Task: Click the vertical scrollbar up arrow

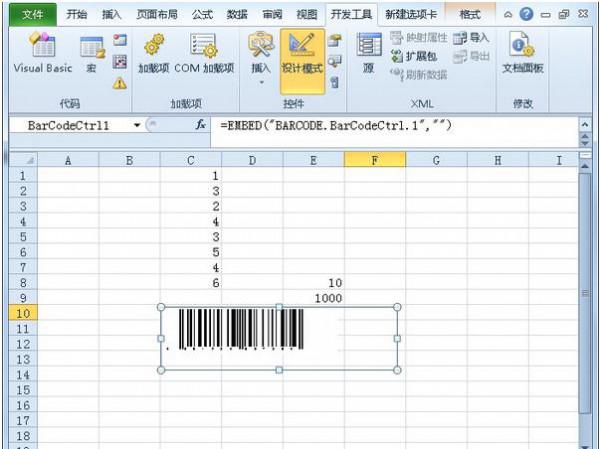Action: [585, 167]
